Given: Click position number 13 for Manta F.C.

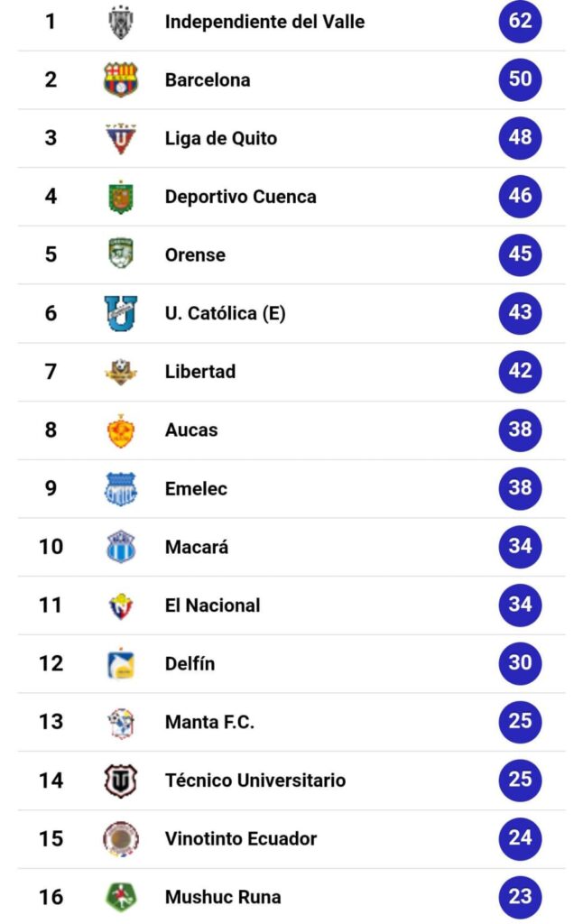Looking at the screenshot, I should coord(51,722).
